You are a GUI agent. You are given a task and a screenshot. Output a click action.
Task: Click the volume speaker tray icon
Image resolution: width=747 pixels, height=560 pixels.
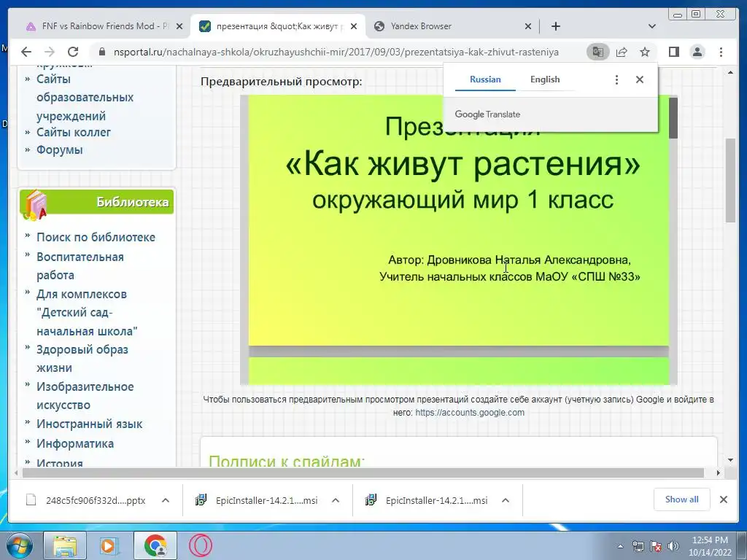point(673,546)
